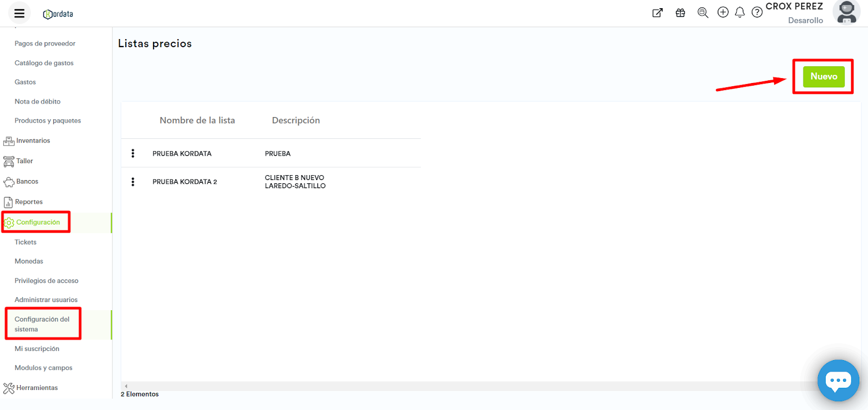
Task: Click the horizontal scrollbar left arrow
Action: [x=126, y=386]
